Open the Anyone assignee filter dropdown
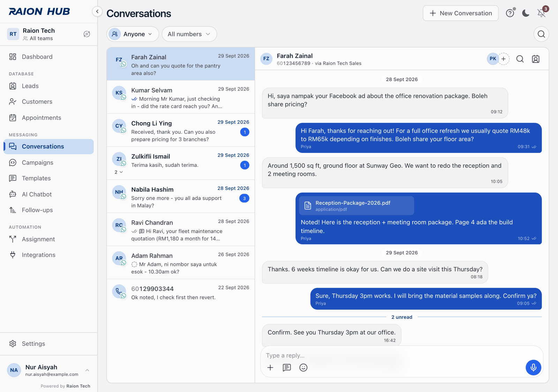This screenshot has width=558, height=392. pyautogui.click(x=133, y=34)
